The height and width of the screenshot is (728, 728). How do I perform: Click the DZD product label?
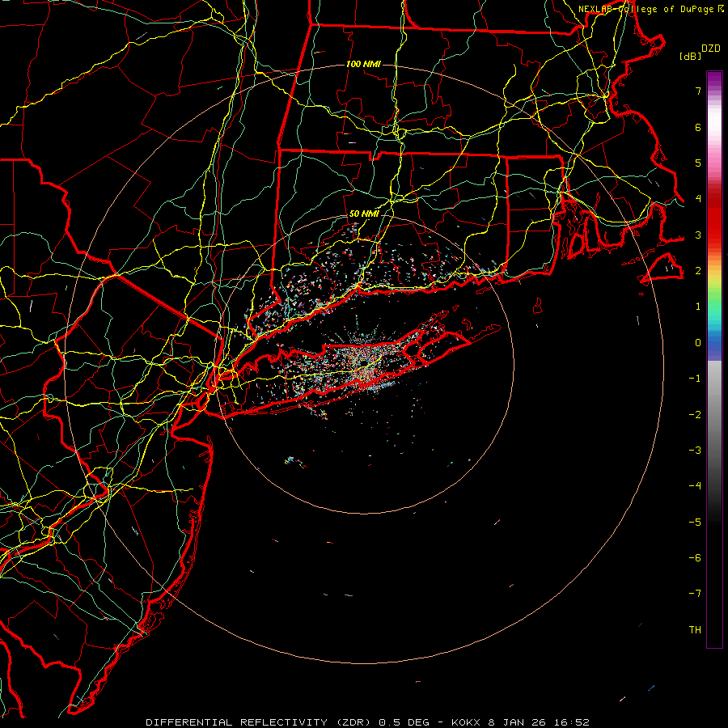710,49
